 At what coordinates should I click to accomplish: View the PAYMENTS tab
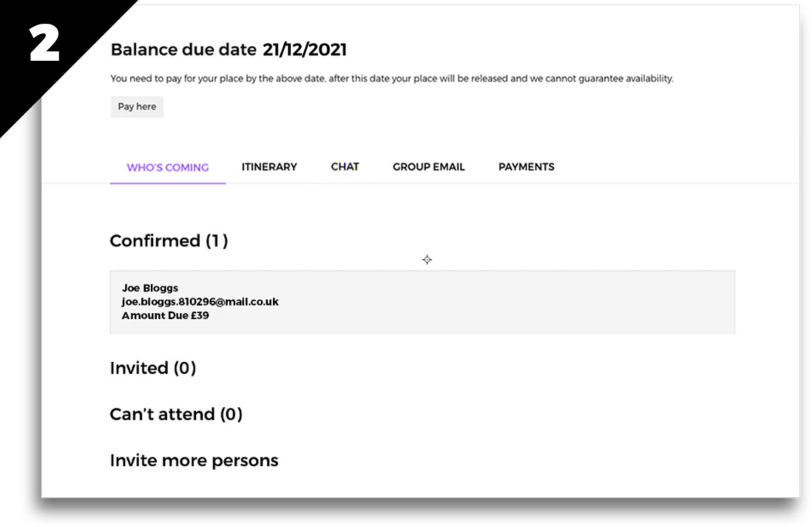click(526, 167)
